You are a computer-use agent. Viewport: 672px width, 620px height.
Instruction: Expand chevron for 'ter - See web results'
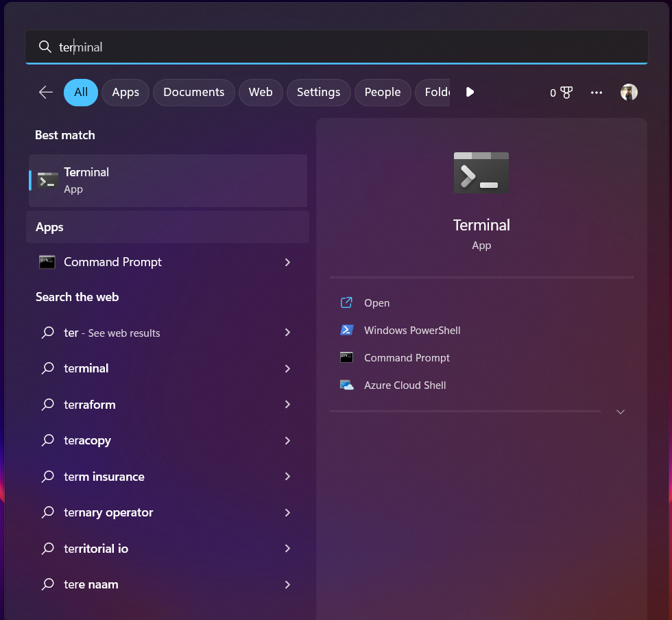pyautogui.click(x=287, y=333)
